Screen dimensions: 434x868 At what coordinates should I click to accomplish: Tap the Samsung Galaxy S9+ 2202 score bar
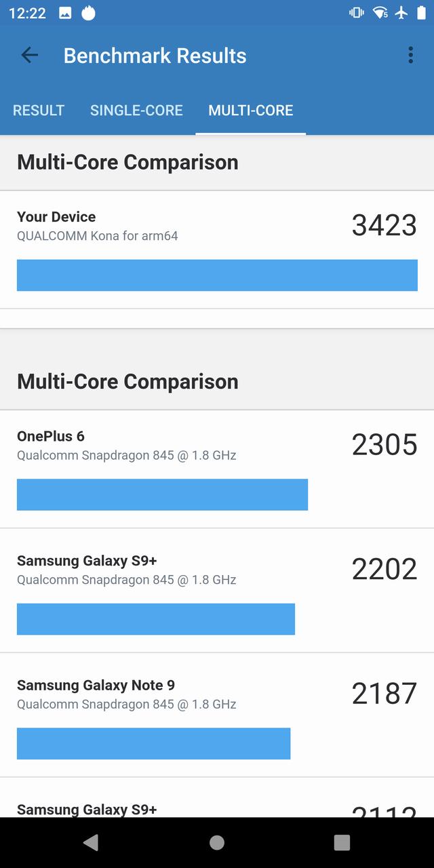point(156,619)
